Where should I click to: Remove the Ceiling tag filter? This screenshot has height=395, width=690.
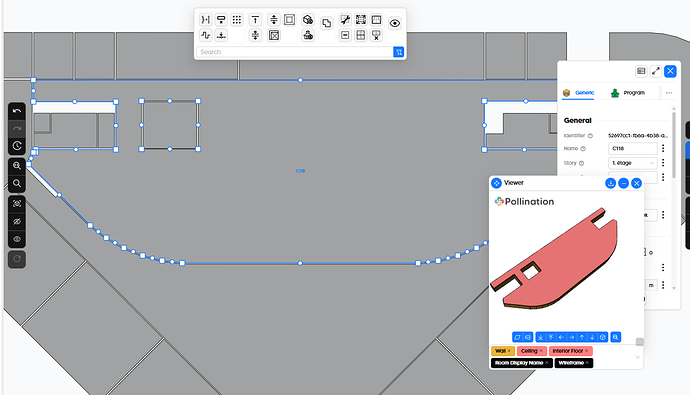point(541,351)
